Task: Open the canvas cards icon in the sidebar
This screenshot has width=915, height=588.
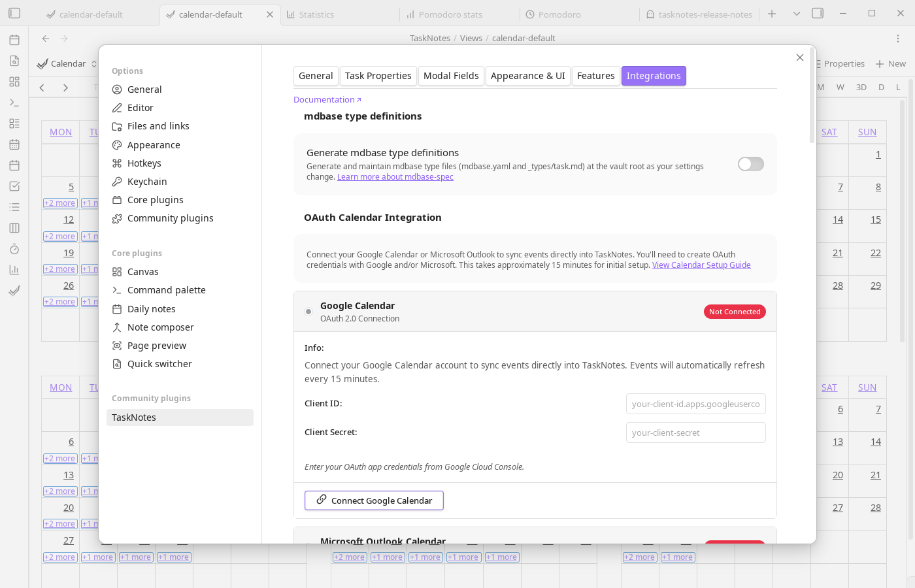Action: [14, 82]
